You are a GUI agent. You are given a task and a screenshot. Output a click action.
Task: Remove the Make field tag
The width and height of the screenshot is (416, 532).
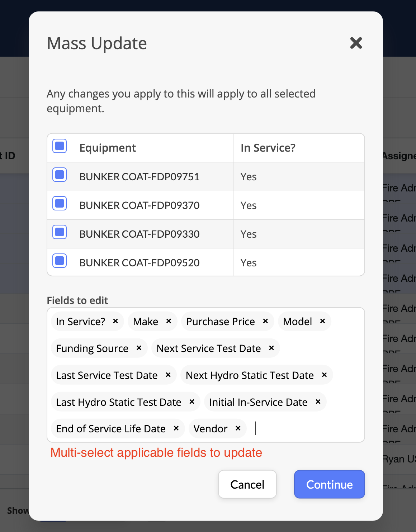169,321
